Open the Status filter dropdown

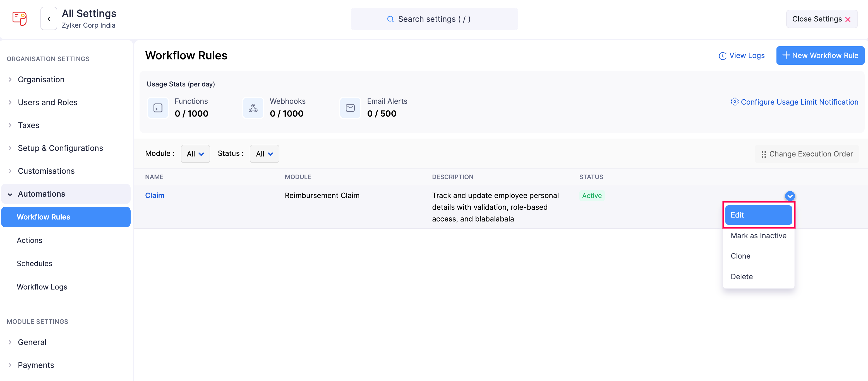[x=265, y=154]
